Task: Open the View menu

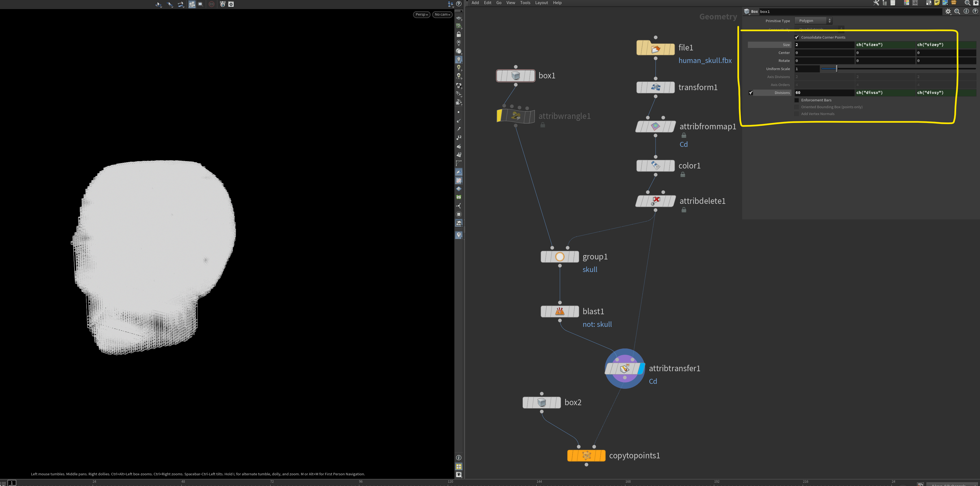Action: (x=511, y=3)
